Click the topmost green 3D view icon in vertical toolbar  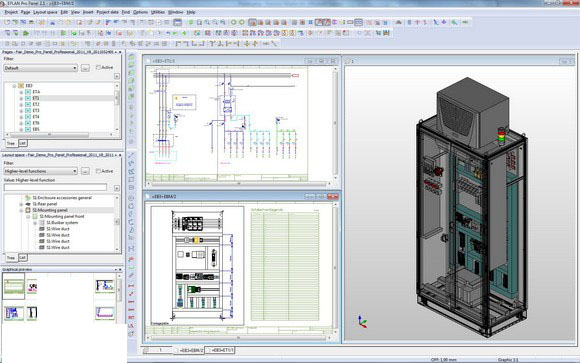point(131,57)
